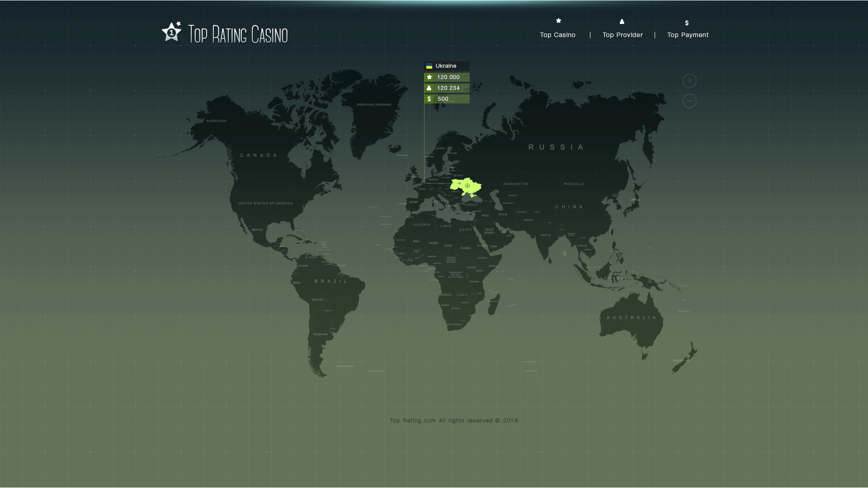Viewport: 868px width, 488px height.
Task: Open the Top Provider menu
Action: tap(622, 35)
